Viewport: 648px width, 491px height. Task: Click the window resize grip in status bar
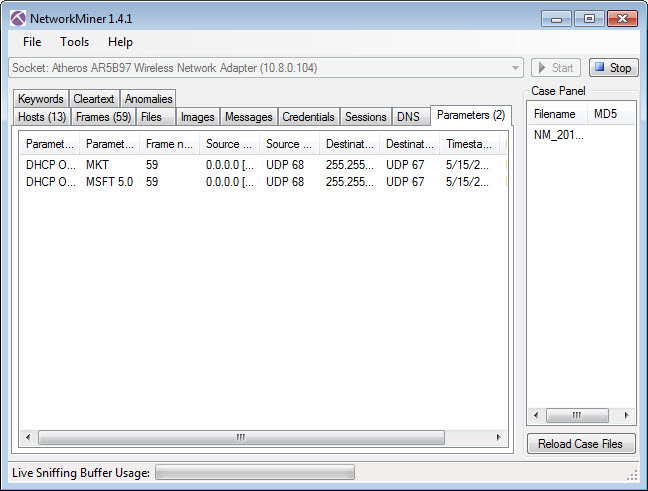pos(632,476)
